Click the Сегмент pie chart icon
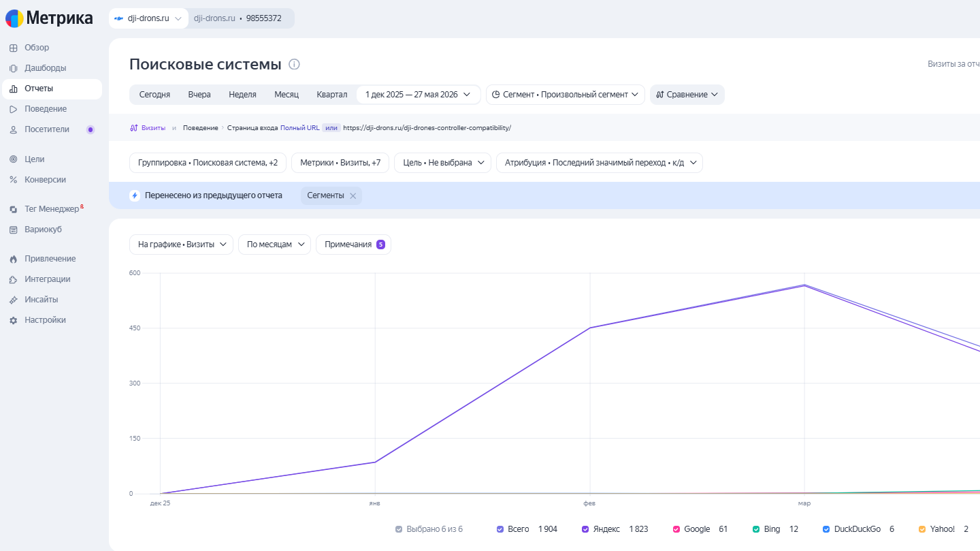The width and height of the screenshot is (980, 551). coord(496,95)
